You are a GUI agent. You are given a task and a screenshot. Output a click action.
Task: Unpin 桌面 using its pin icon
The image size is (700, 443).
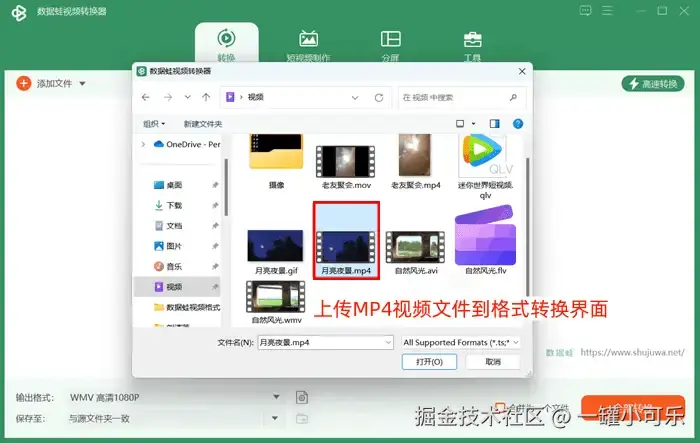(215, 185)
